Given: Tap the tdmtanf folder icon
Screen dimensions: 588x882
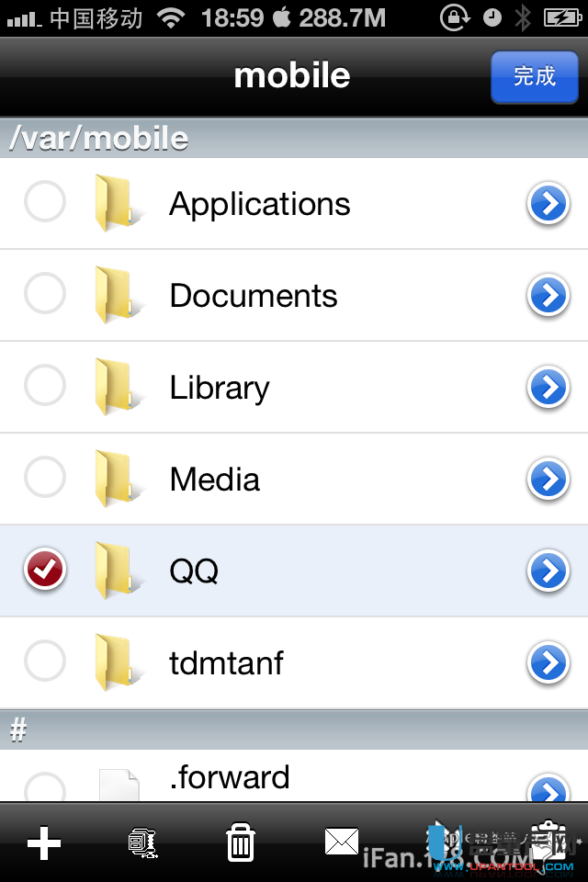Looking at the screenshot, I should [118, 663].
